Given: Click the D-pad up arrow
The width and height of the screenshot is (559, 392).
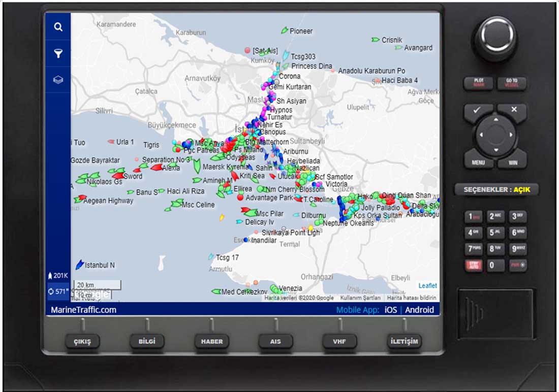Looking at the screenshot, I should point(496,120).
